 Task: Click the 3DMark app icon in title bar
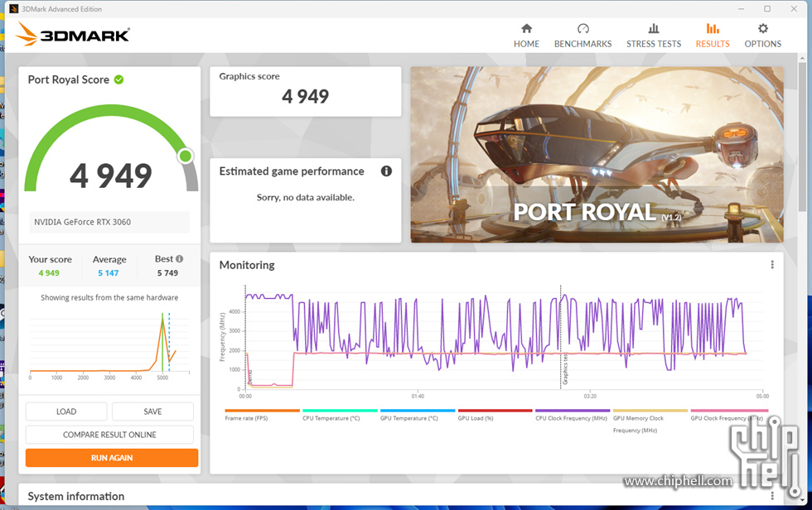(x=14, y=9)
